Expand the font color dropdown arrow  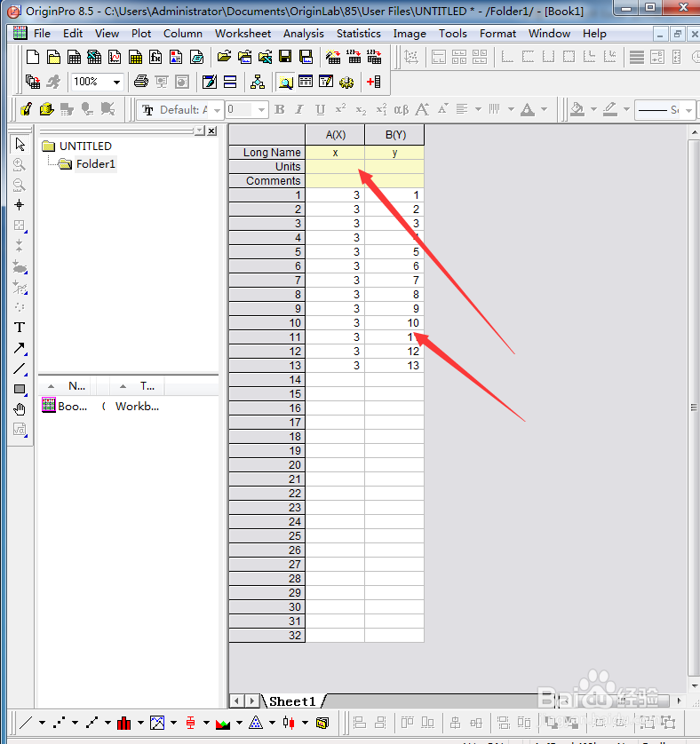click(545, 109)
